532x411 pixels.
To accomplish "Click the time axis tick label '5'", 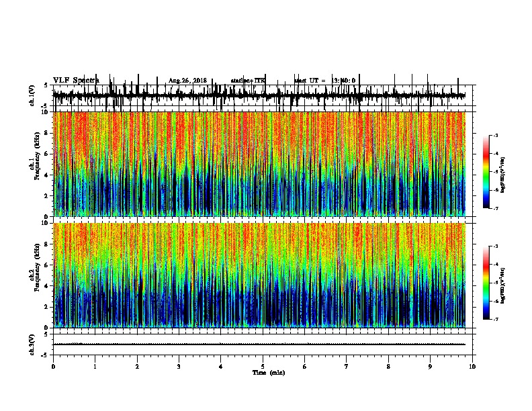I will 263,367.
